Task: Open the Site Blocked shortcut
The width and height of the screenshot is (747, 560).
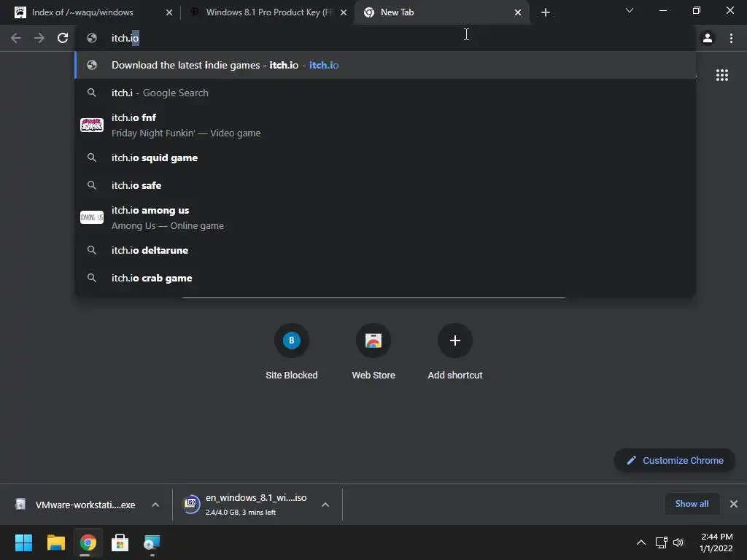Action: pos(292,351)
